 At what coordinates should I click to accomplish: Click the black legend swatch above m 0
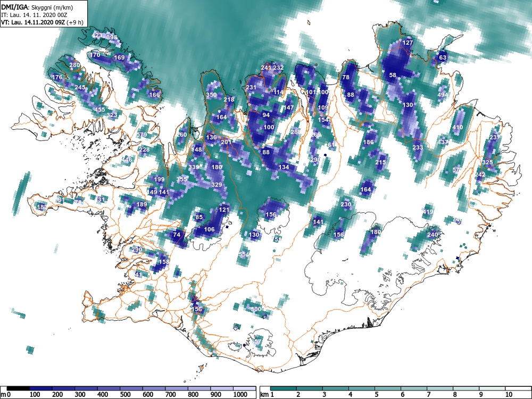tap(18, 388)
